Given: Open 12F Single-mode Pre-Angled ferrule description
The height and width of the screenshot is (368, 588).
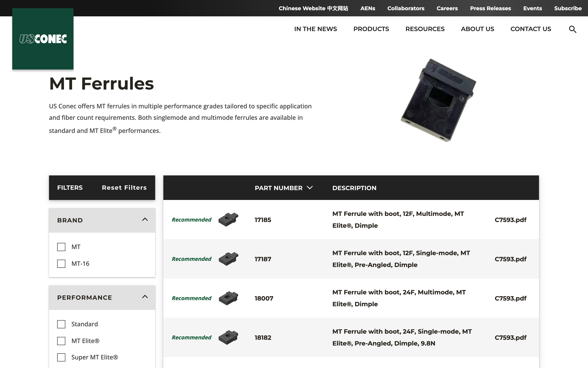Looking at the screenshot, I should click(x=401, y=259).
